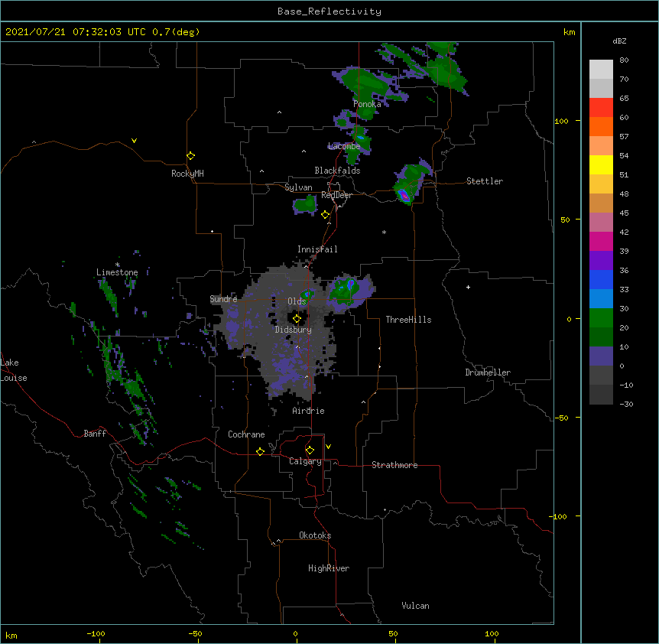Click the Sundre city label
The image size is (659, 644).
point(223,299)
